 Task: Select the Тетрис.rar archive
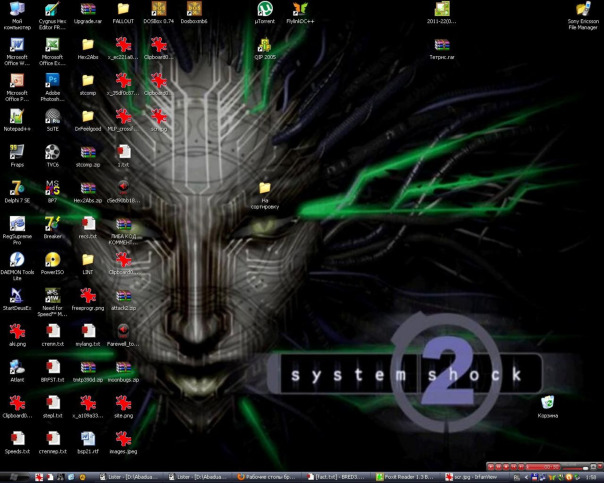click(442, 49)
